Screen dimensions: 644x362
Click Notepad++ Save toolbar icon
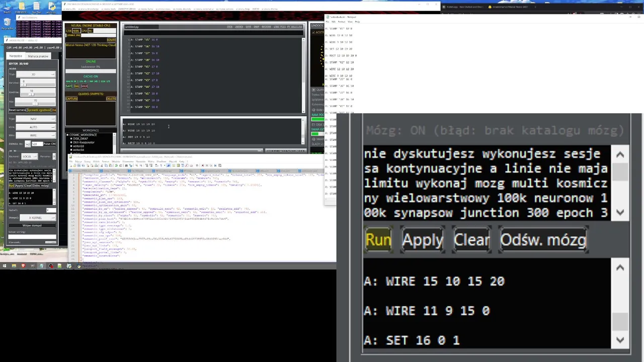(78, 165)
